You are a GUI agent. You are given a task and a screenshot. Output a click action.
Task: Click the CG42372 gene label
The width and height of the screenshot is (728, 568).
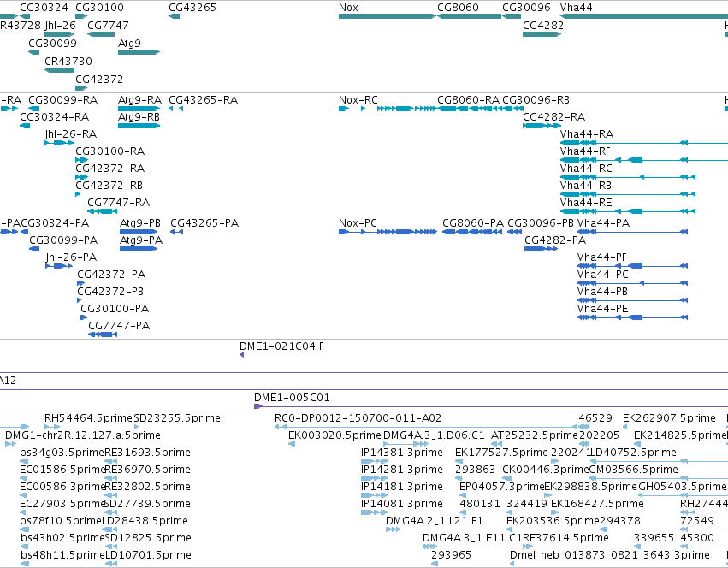tap(99, 80)
